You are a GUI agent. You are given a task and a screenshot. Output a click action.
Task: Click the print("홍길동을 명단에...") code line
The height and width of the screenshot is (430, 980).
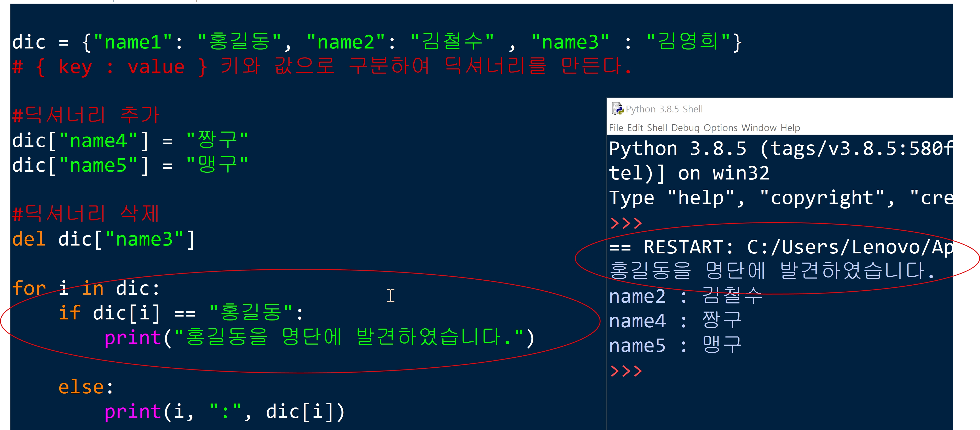pyautogui.click(x=320, y=338)
